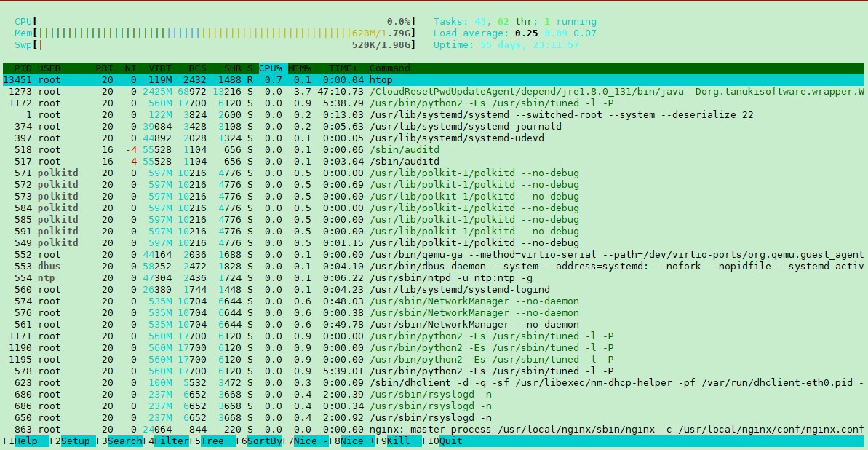Sort by the RES column header

[x=198, y=68]
